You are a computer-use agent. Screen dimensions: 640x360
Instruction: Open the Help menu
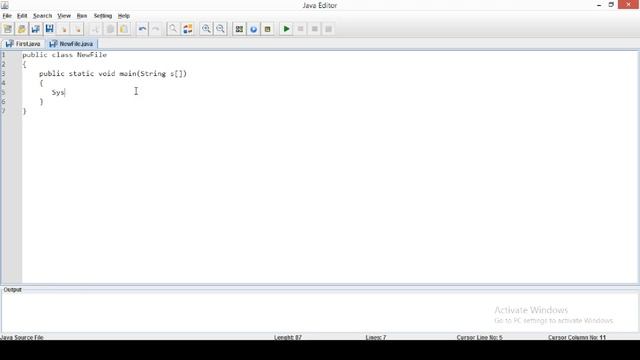point(124,16)
